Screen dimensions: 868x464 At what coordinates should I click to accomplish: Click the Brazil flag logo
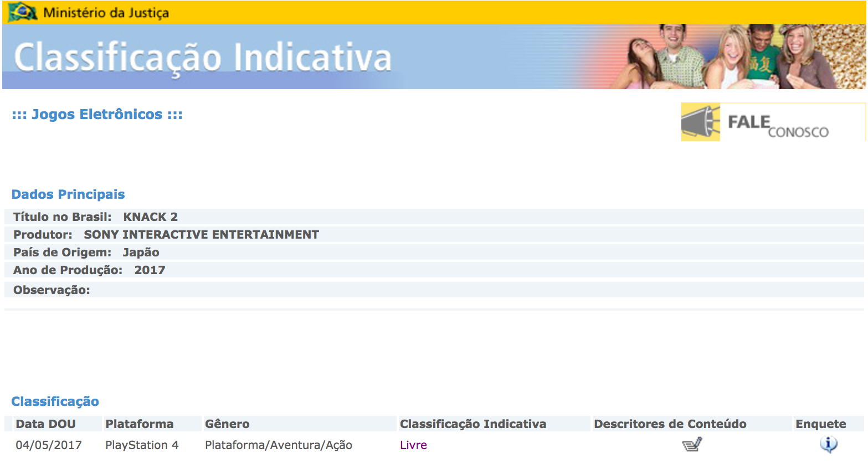pyautogui.click(x=23, y=12)
